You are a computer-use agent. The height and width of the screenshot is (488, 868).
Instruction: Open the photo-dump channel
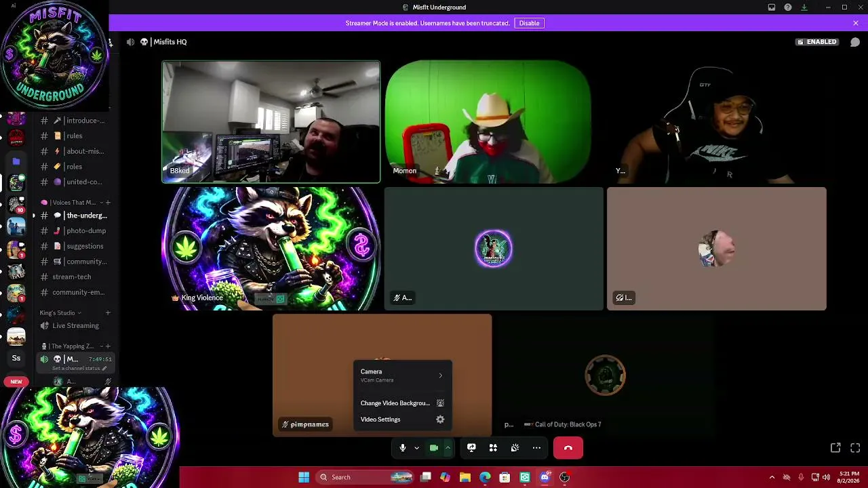pos(75,230)
